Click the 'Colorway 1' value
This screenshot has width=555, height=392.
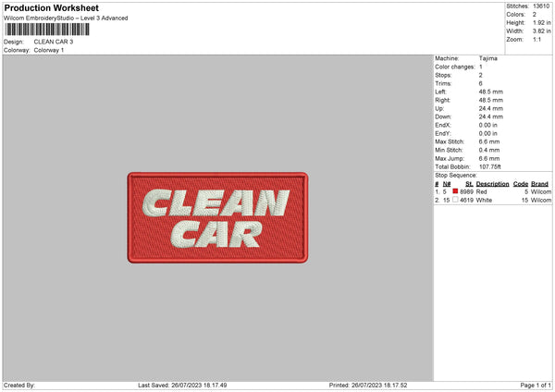click(x=49, y=50)
